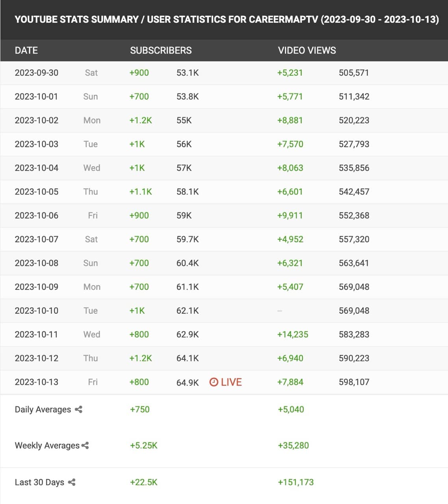Click view gain +5,407

(290, 287)
